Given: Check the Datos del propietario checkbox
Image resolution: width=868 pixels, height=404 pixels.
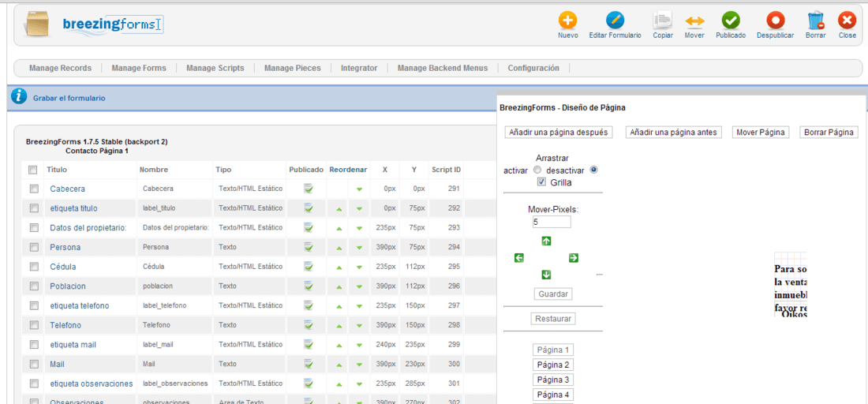Looking at the screenshot, I should [34, 227].
